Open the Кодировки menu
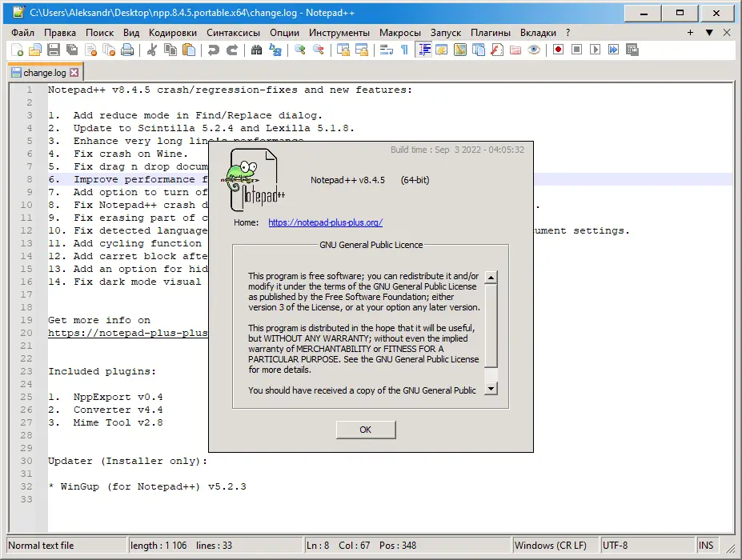 [x=173, y=33]
